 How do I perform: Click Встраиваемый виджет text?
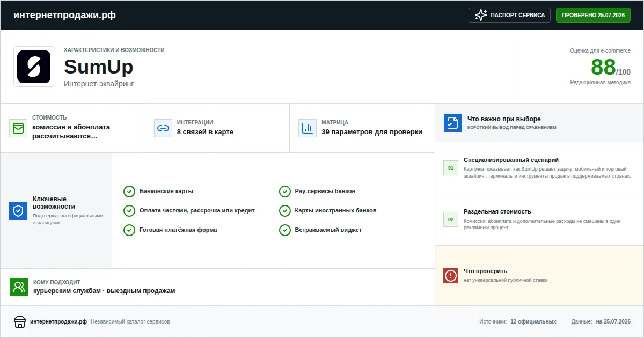tap(328, 230)
